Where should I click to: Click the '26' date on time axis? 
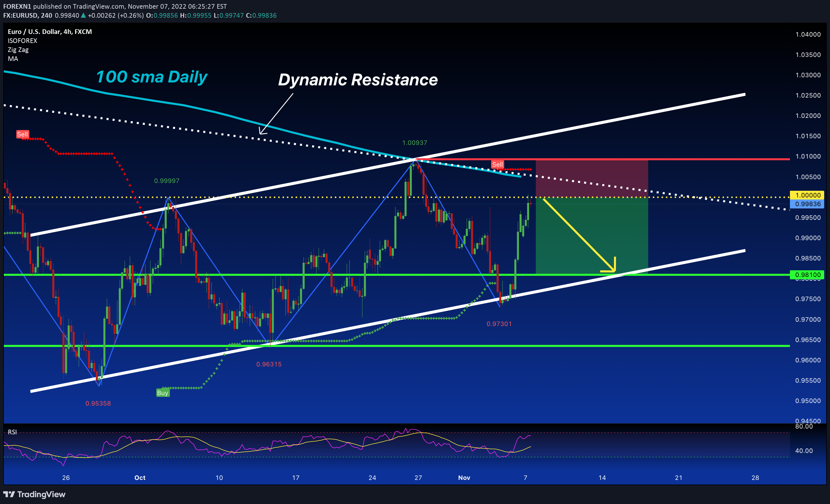tap(66, 478)
